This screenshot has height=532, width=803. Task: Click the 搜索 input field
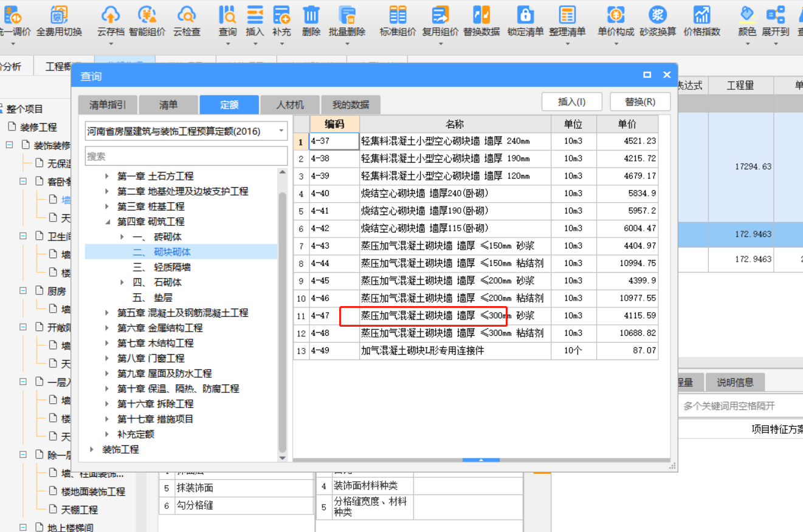[186, 156]
